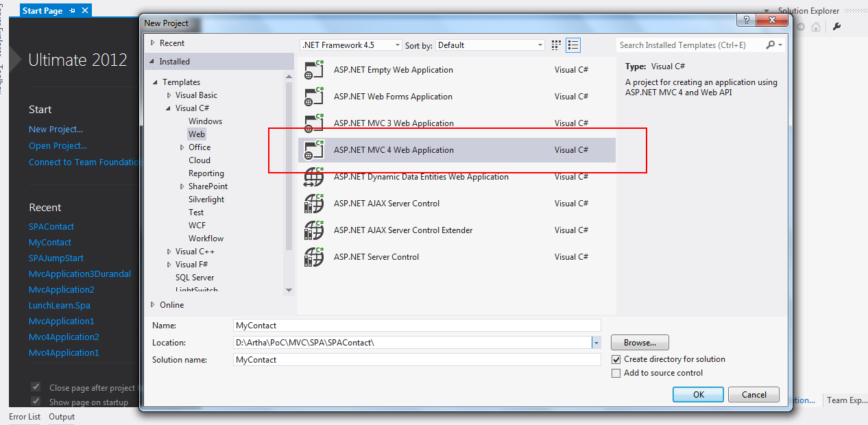Click the Solution name input field
The width and height of the screenshot is (868, 425).
tap(417, 359)
